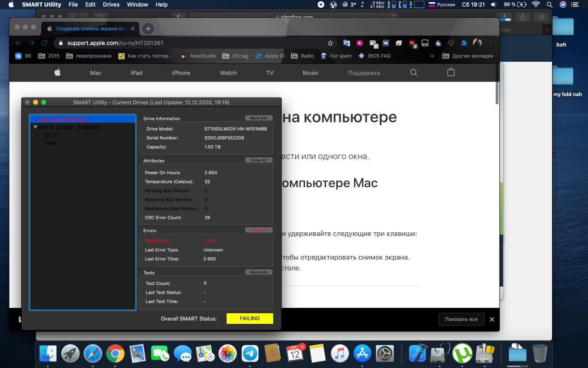This screenshot has width=588, height=368.
Task: Open Trash in the Dock
Action: [x=540, y=354]
